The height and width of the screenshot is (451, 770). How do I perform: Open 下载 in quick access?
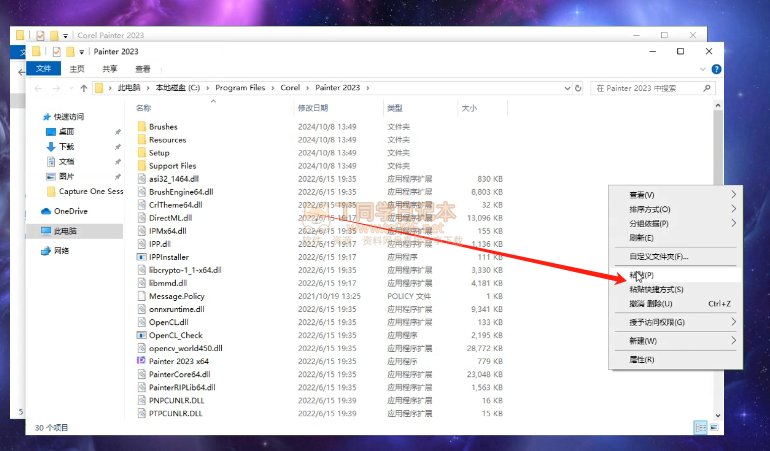coord(66,146)
